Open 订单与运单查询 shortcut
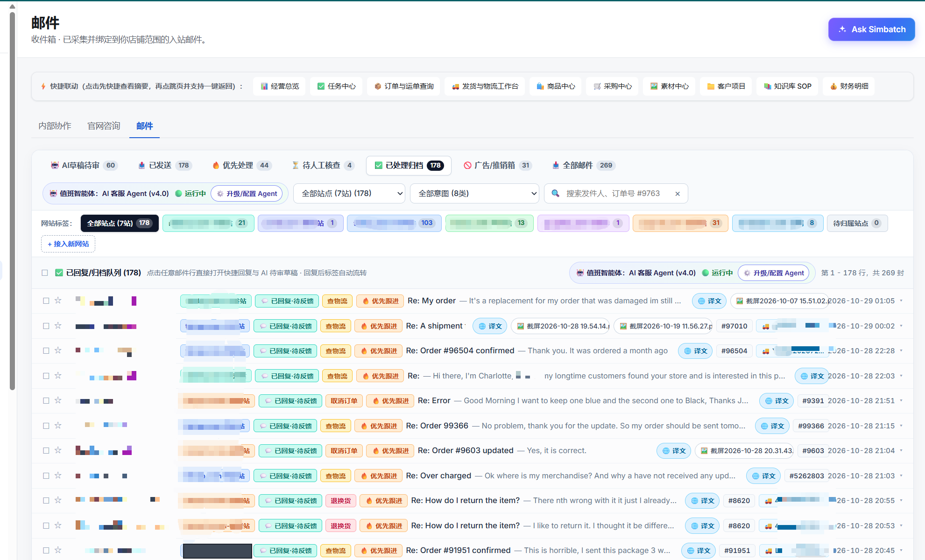The image size is (925, 560). (x=403, y=86)
